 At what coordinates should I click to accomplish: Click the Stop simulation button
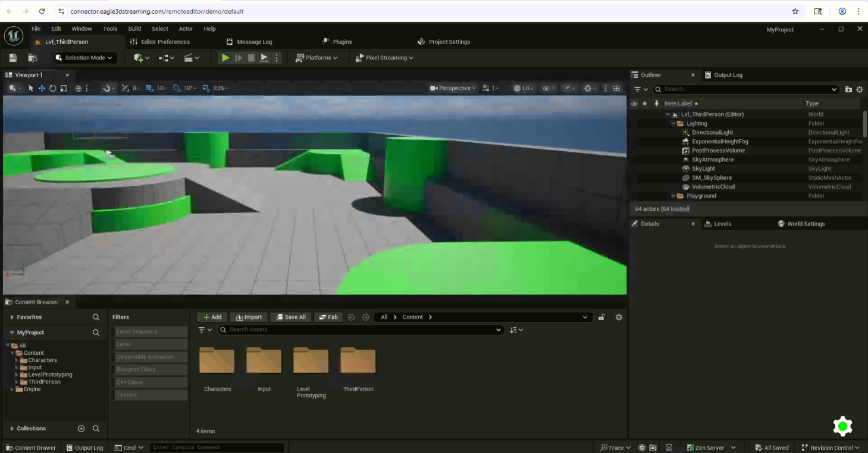(251, 58)
